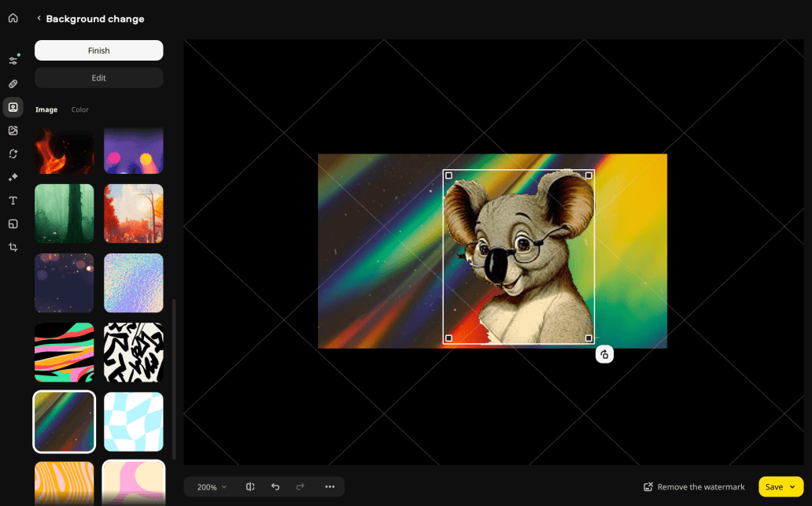
Task: Pick the green forest background thumbnail
Action: [64, 213]
